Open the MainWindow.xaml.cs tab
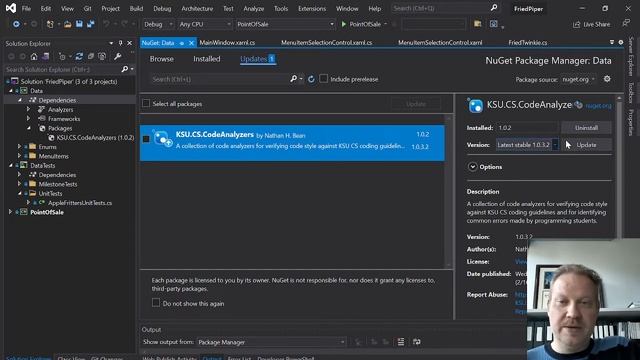This screenshot has width=640, height=360. click(x=227, y=42)
